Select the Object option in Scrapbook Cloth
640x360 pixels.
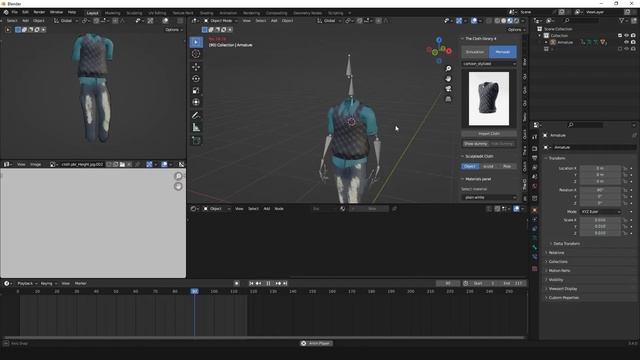click(470, 166)
